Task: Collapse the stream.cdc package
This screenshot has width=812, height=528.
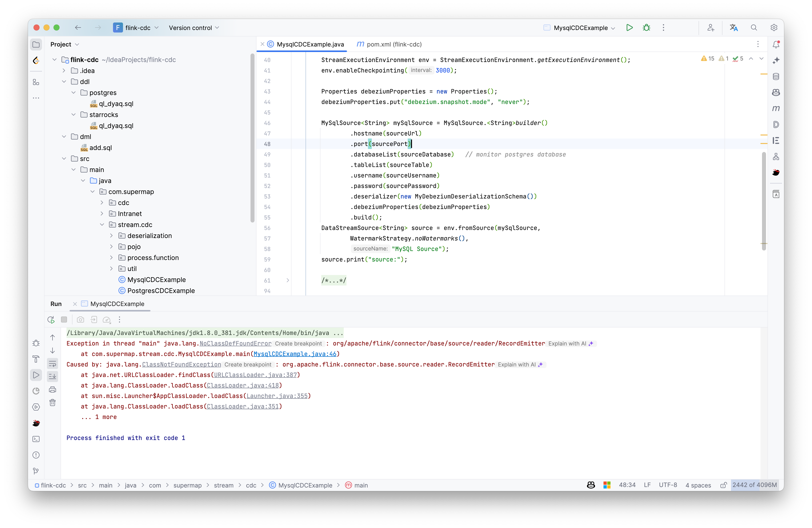Action: coord(102,225)
